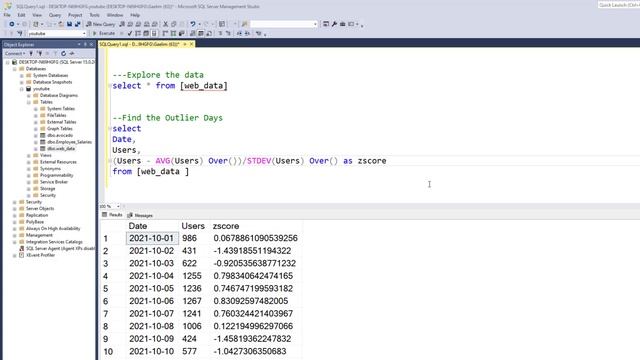The height and width of the screenshot is (360, 640).
Task: Click the Refresh icon in Object Explorer
Action: 63,53
